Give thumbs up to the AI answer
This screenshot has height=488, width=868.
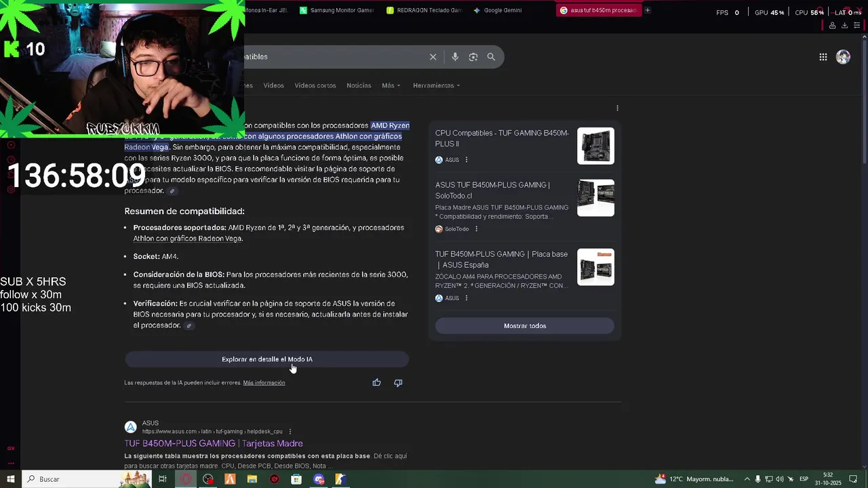coord(376,382)
